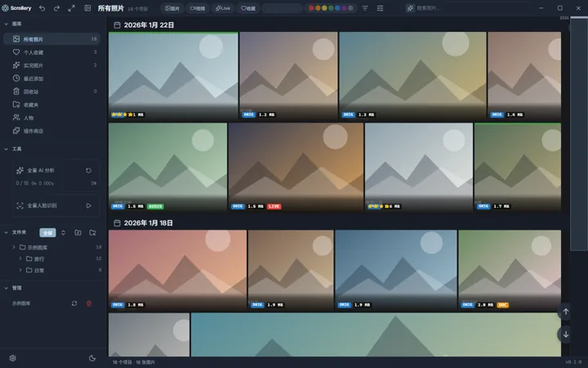The image size is (588, 368).
Task: Select the green color label filter
Action: (x=331, y=8)
